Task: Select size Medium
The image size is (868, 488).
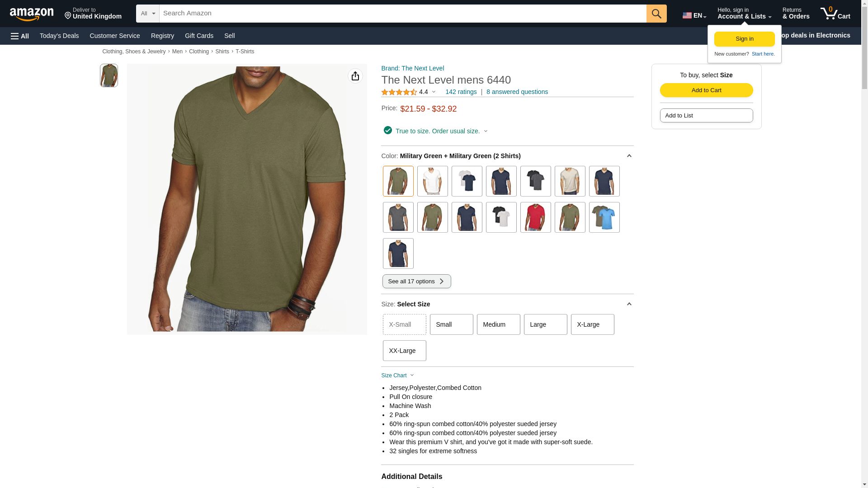Action: (x=498, y=324)
